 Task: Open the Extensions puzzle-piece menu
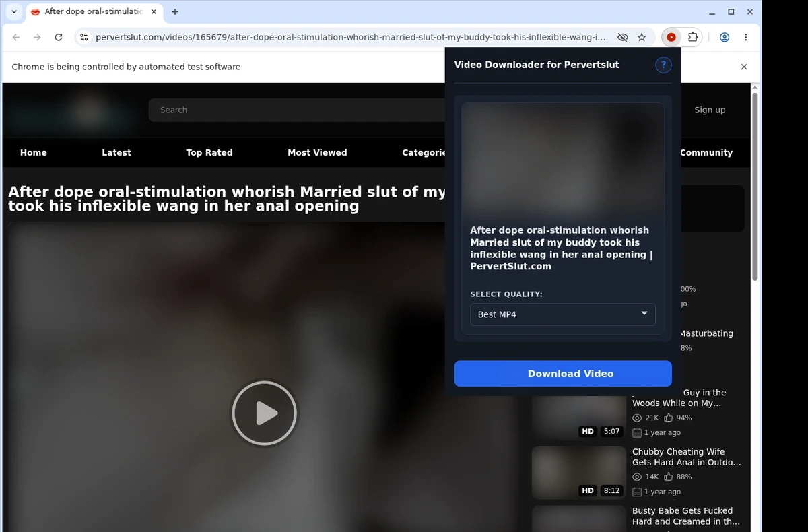692,38
